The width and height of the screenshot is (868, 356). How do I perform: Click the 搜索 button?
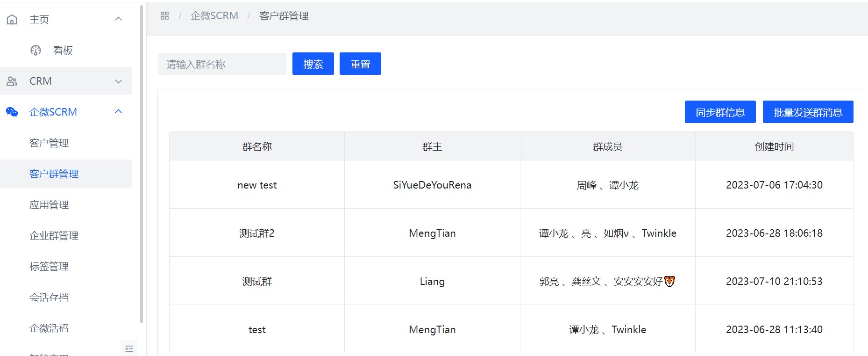313,64
